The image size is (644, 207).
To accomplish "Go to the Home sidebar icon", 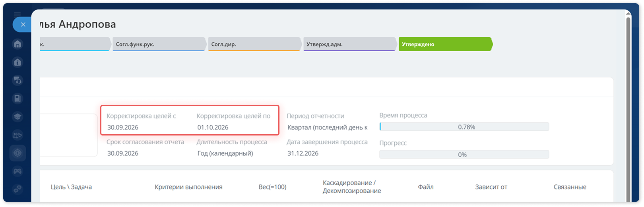I will (17, 44).
